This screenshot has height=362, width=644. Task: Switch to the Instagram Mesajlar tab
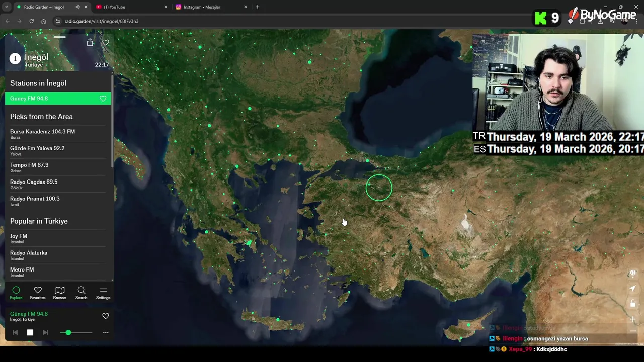click(x=211, y=7)
